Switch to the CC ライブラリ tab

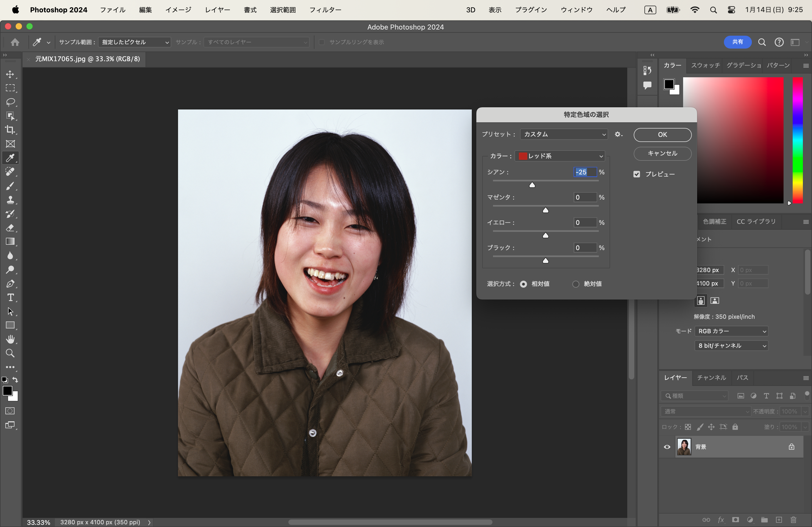[x=756, y=222]
